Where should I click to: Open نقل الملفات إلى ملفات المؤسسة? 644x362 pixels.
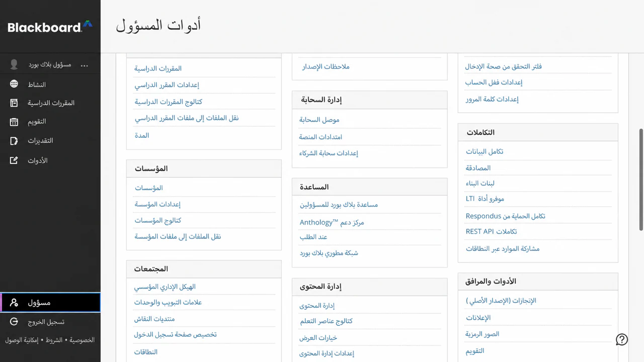pos(178,236)
